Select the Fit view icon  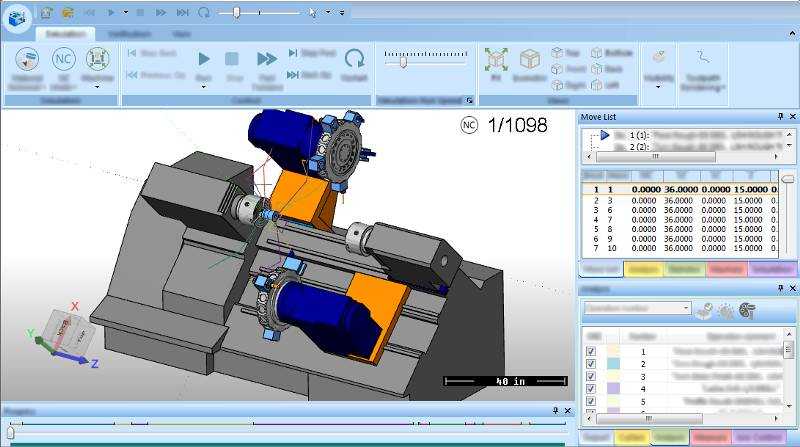pyautogui.click(x=496, y=59)
